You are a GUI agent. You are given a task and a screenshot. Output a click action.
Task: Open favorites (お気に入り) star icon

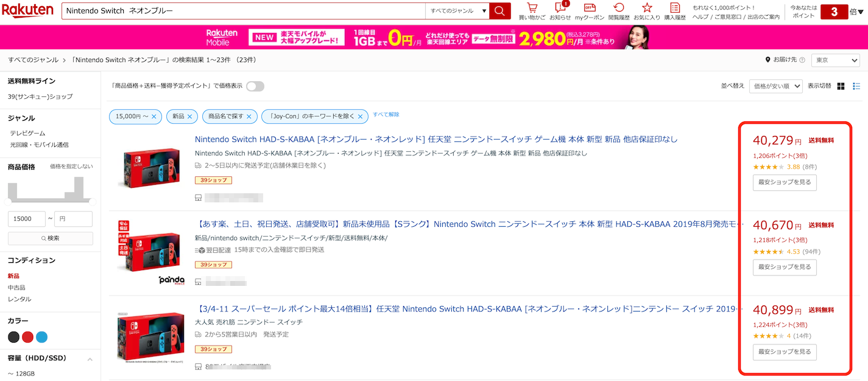pos(647,9)
